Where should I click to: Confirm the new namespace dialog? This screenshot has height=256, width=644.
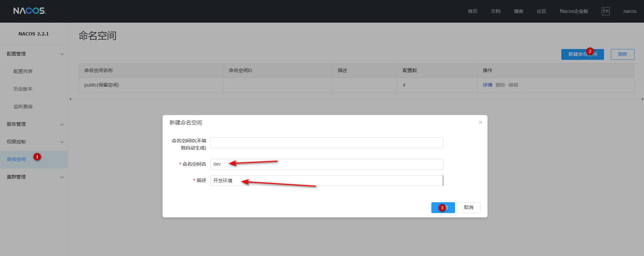(x=443, y=208)
